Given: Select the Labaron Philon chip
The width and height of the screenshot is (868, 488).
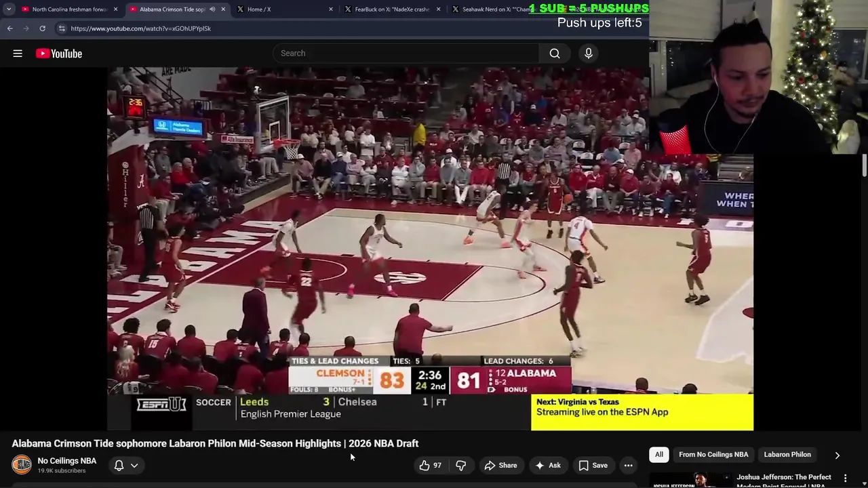Looking at the screenshot, I should (787, 455).
